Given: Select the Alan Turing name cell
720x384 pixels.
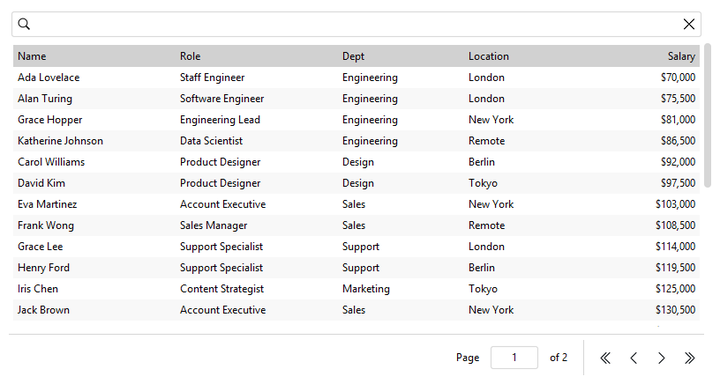Looking at the screenshot, I should (94, 98).
